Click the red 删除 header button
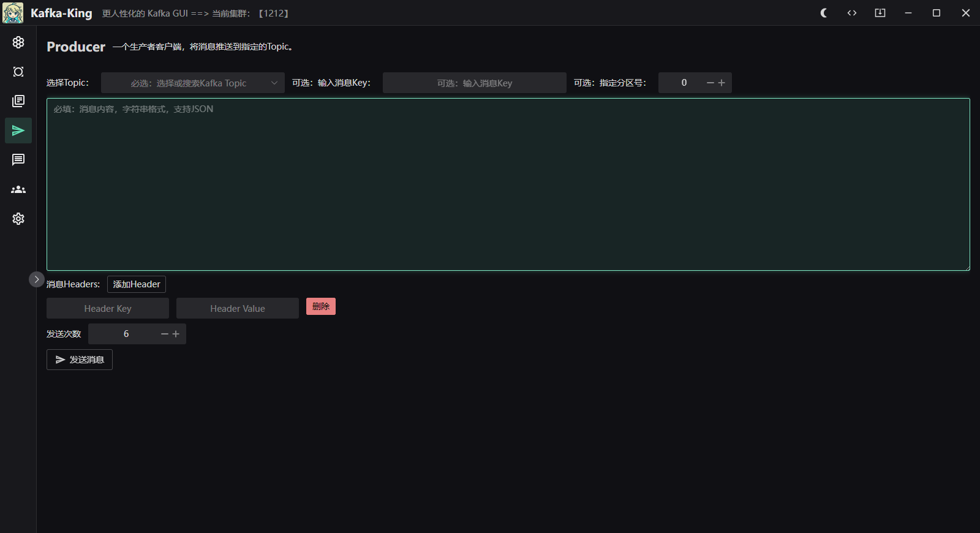Screen dimensions: 980x533 coord(321,306)
